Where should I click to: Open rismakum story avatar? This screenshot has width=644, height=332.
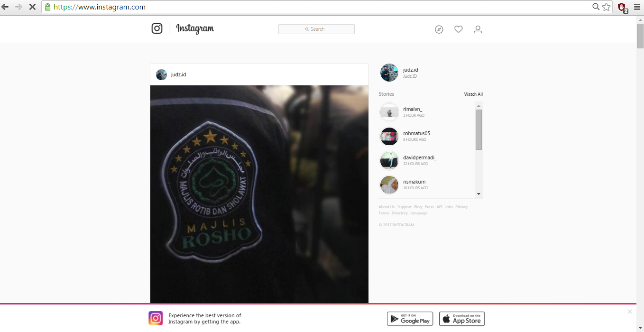click(x=389, y=185)
